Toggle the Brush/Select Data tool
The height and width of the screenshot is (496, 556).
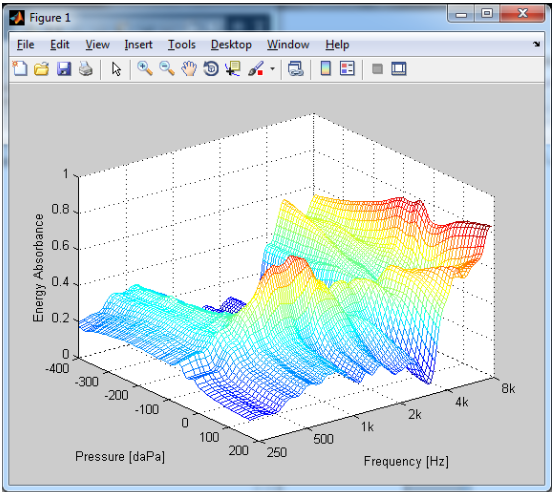[x=256, y=68]
